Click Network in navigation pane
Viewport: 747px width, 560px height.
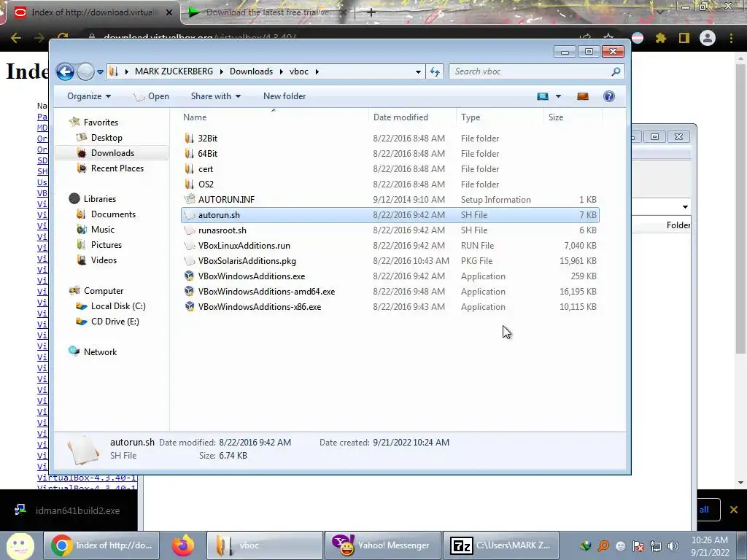click(100, 352)
